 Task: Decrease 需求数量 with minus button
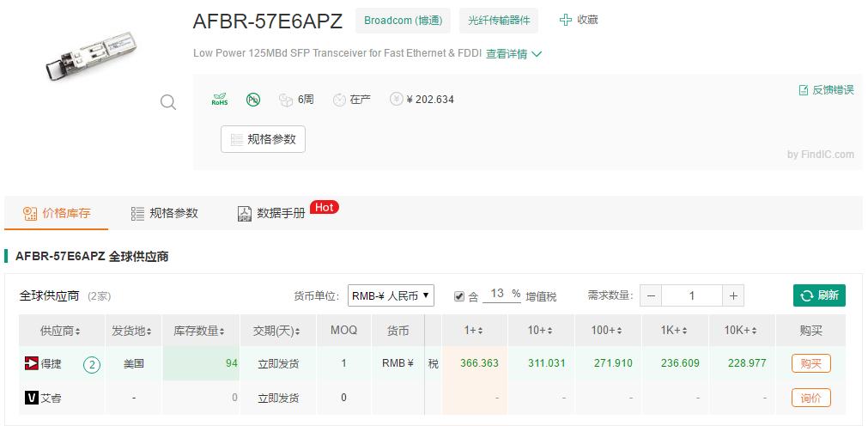(x=651, y=296)
